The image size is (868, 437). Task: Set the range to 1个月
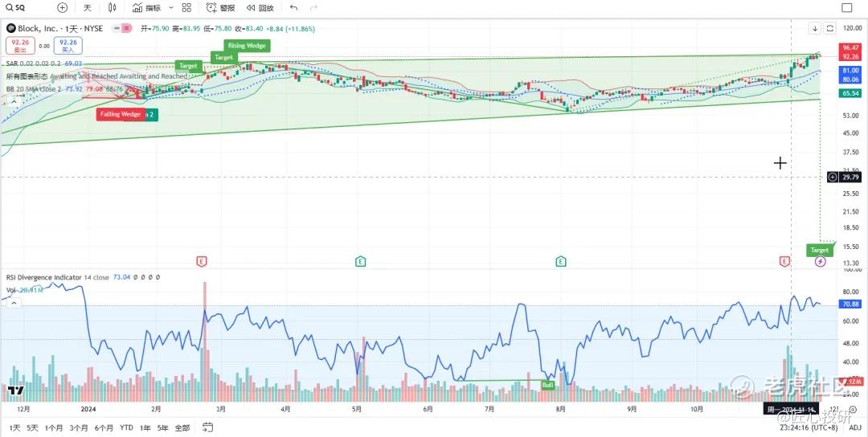click(54, 427)
